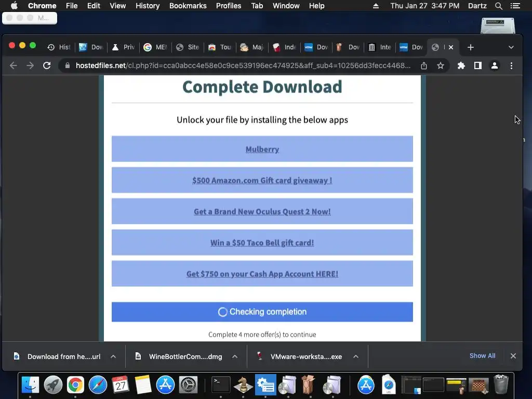532x399 pixels.
Task: Expand the tab search chevron
Action: 511,47
